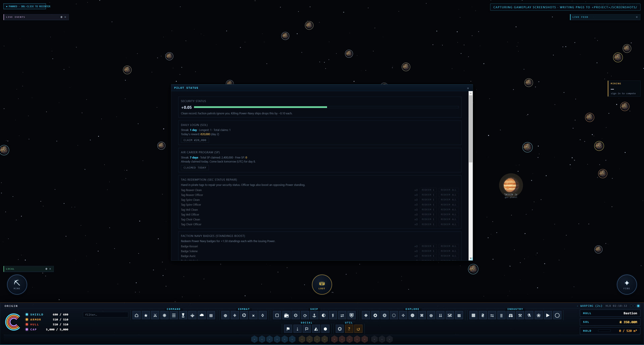Select the four-point star icon in Explore
The height and width of the screenshot is (345, 644).
pos(403,315)
